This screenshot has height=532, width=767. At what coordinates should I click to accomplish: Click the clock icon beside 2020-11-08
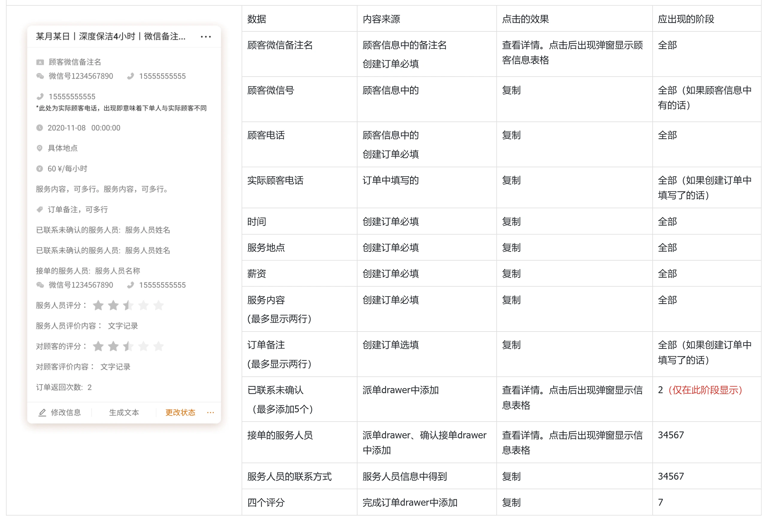[40, 128]
